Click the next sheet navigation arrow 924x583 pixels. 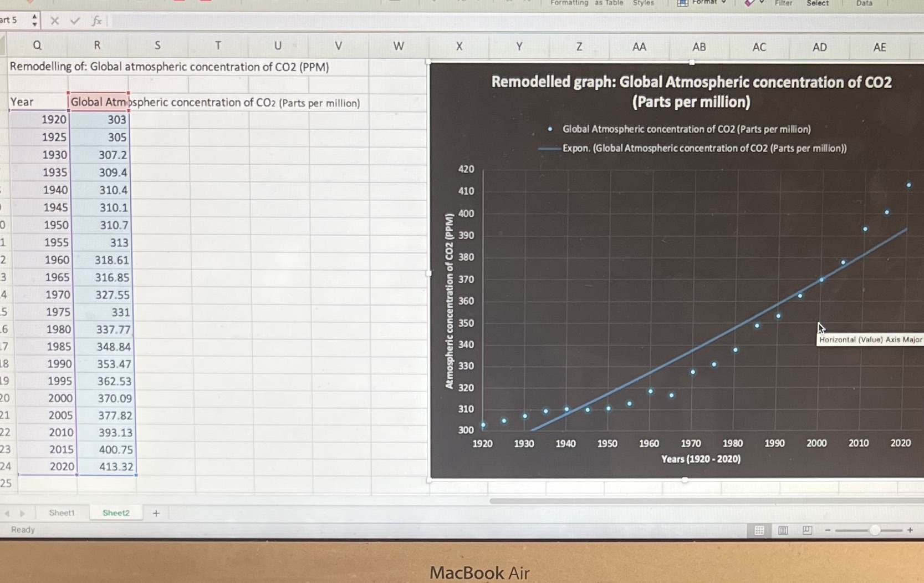coord(23,513)
